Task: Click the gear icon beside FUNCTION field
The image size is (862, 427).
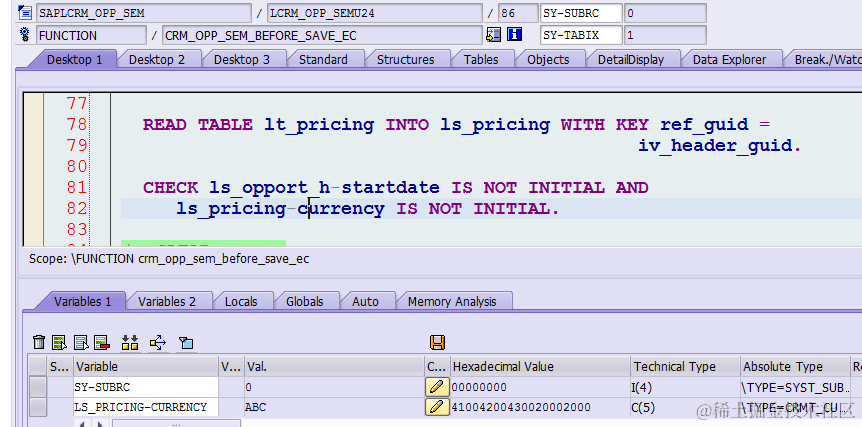Action: click(x=25, y=35)
